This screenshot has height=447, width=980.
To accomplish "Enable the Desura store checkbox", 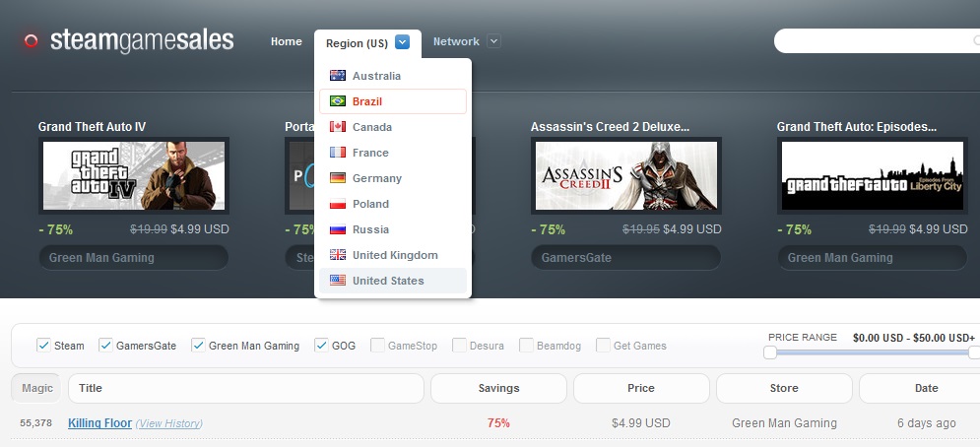I will pos(459,346).
